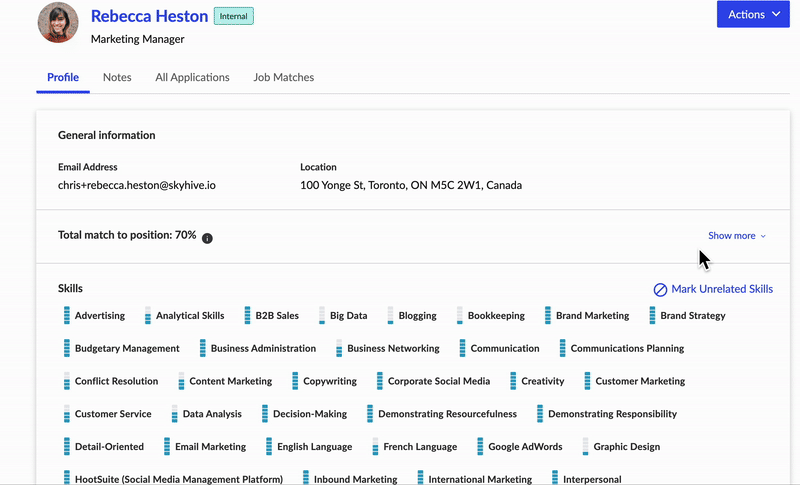Image resolution: width=800 pixels, height=485 pixels.
Task: Click the Rebecca Heston name link
Action: 149,16
